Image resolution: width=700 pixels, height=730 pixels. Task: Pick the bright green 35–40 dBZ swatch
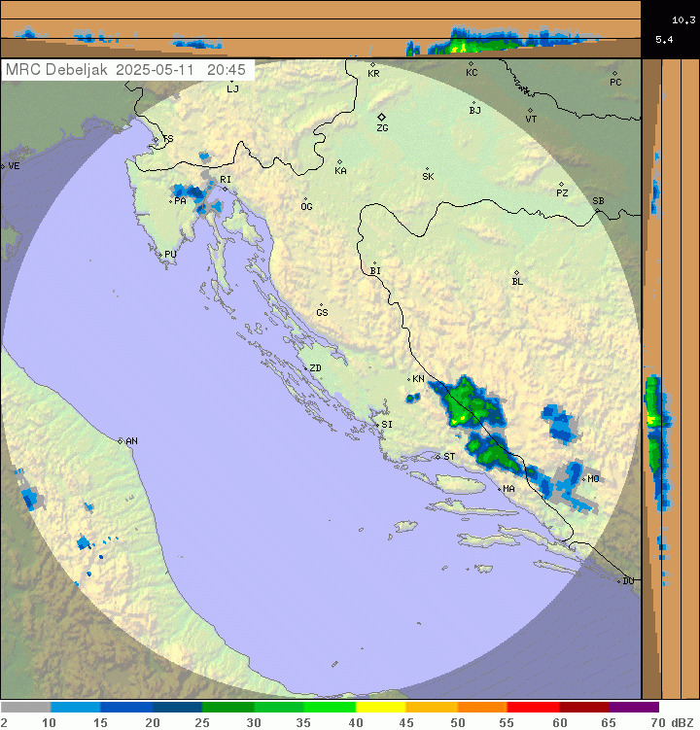point(330,708)
